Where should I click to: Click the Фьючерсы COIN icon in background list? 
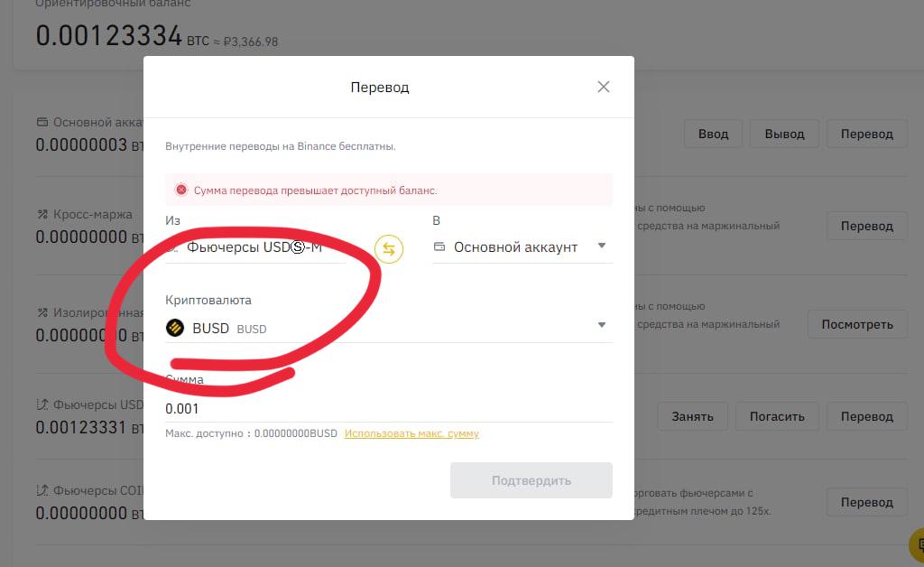point(42,490)
